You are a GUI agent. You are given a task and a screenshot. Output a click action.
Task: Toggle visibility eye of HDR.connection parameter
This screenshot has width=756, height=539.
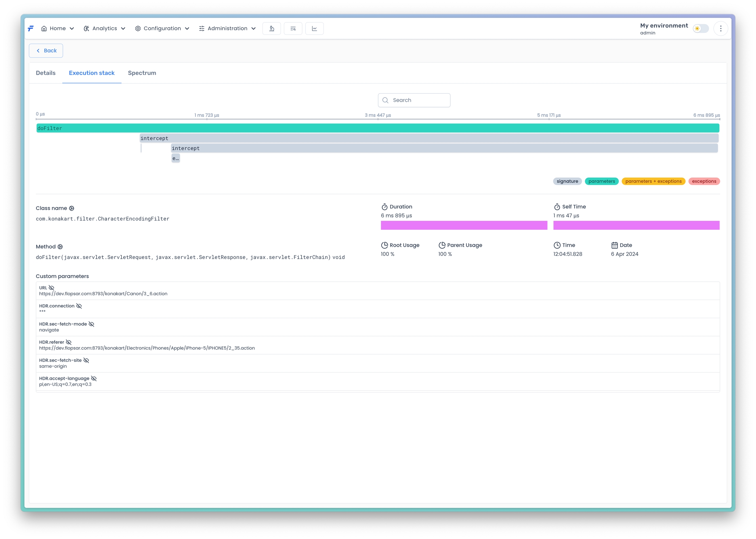click(79, 306)
